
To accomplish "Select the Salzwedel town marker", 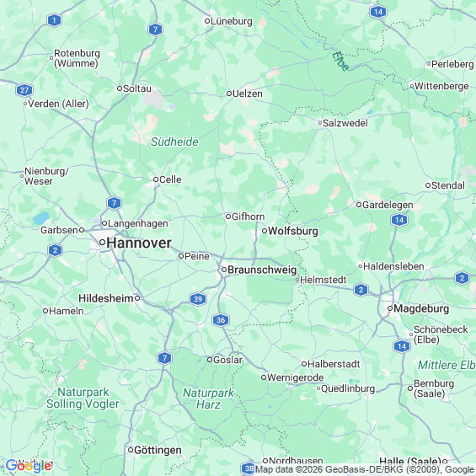I will tap(320, 123).
